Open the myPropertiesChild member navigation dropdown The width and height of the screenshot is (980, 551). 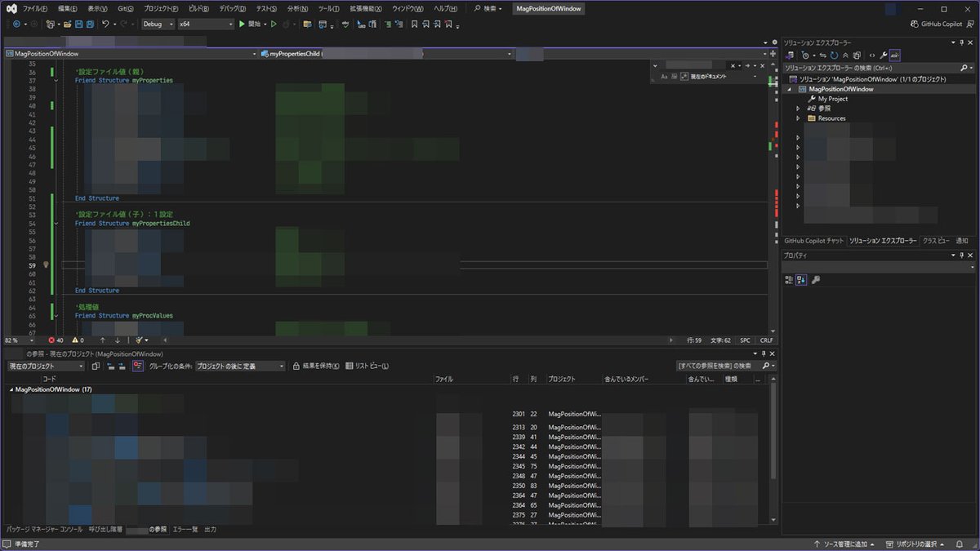385,54
